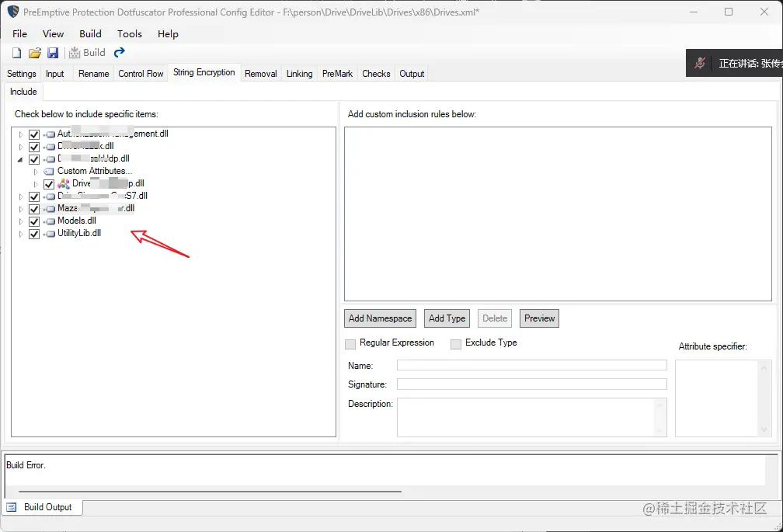
Task: Toggle checkbox for the assembly ending Udp.dll
Action: tap(34, 159)
